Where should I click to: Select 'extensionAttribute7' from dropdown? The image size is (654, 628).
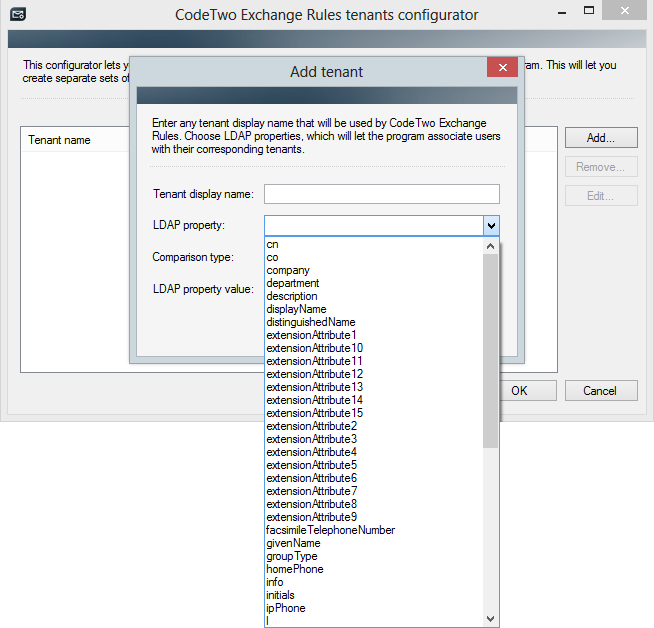pyautogui.click(x=374, y=491)
